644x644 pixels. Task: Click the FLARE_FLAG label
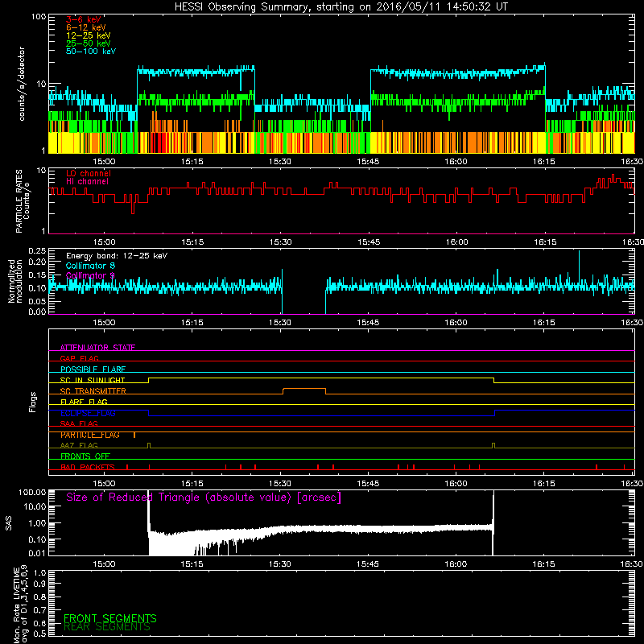tap(84, 402)
